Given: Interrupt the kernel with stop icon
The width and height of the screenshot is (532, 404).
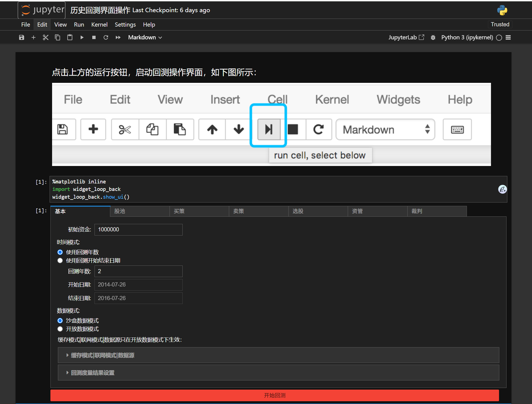Looking at the screenshot, I should click(94, 37).
